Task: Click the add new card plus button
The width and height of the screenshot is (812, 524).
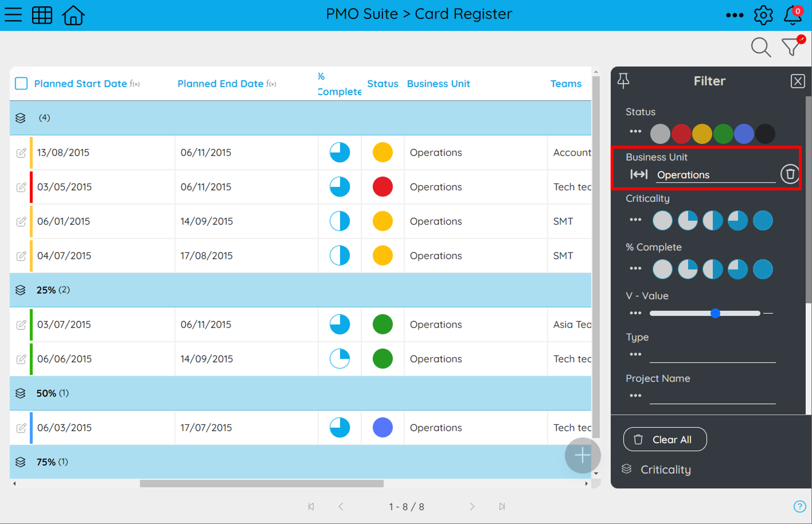Action: click(x=582, y=455)
